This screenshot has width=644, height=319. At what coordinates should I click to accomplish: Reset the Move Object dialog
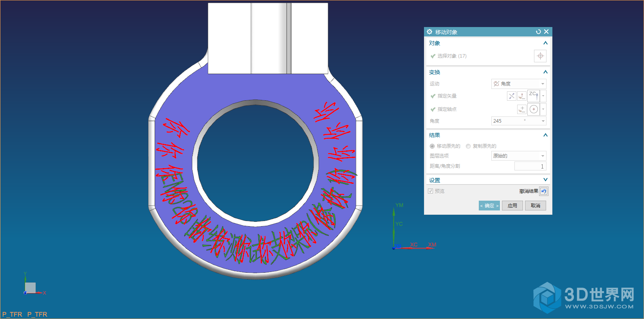pyautogui.click(x=538, y=32)
